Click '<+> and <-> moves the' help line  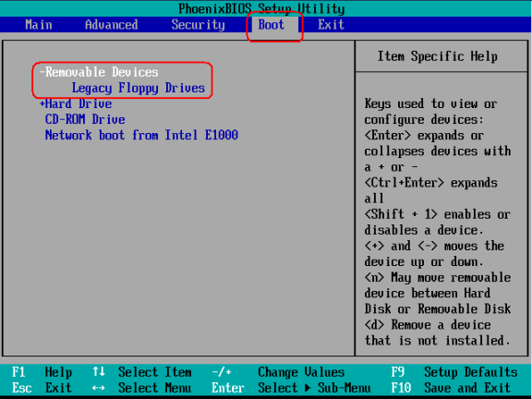click(434, 246)
